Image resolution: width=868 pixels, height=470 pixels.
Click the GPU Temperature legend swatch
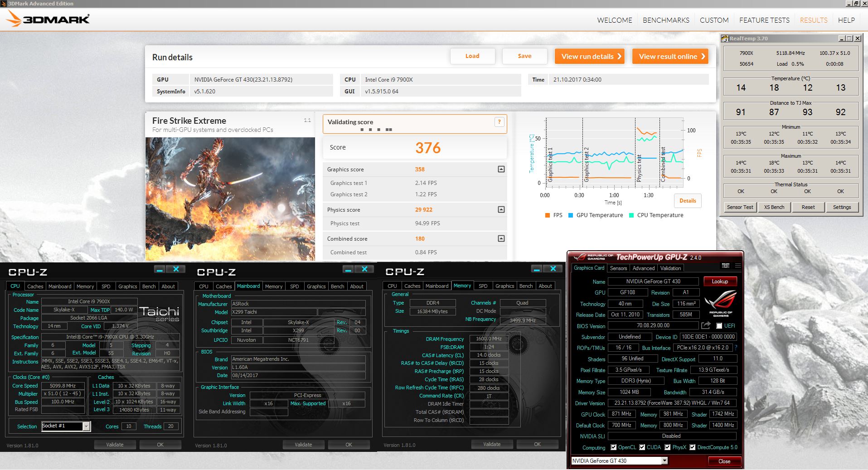click(571, 215)
